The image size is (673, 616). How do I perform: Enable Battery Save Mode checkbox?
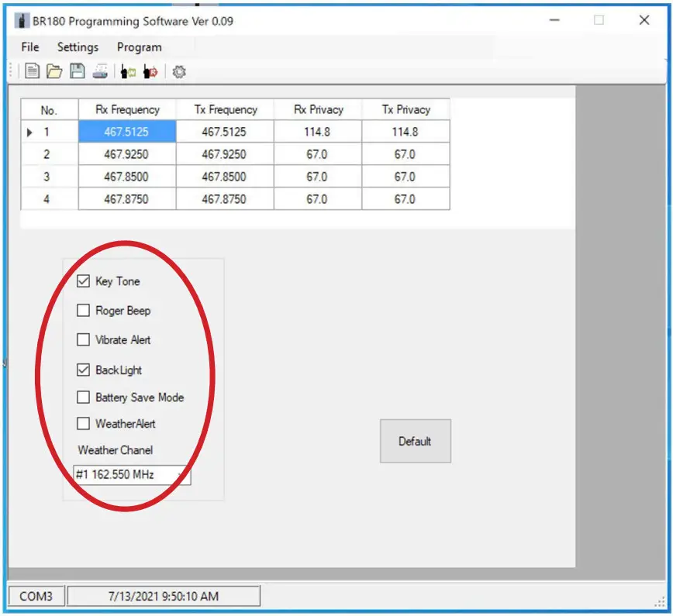[83, 397]
